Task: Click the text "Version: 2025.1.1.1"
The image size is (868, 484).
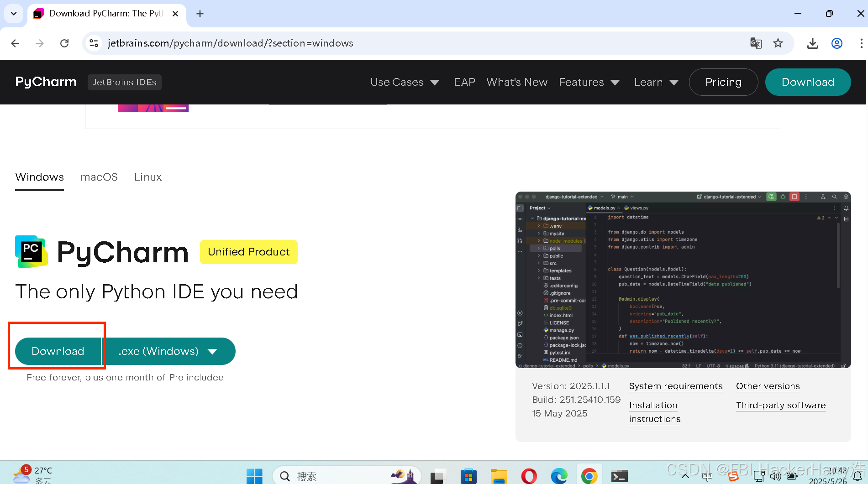Action: [x=571, y=386]
